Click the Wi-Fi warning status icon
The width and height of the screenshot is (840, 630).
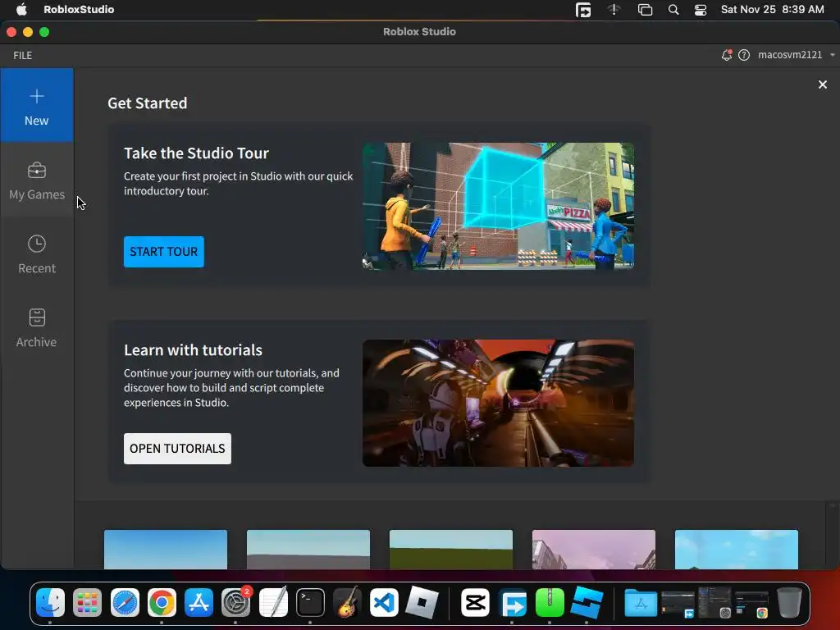click(614, 10)
